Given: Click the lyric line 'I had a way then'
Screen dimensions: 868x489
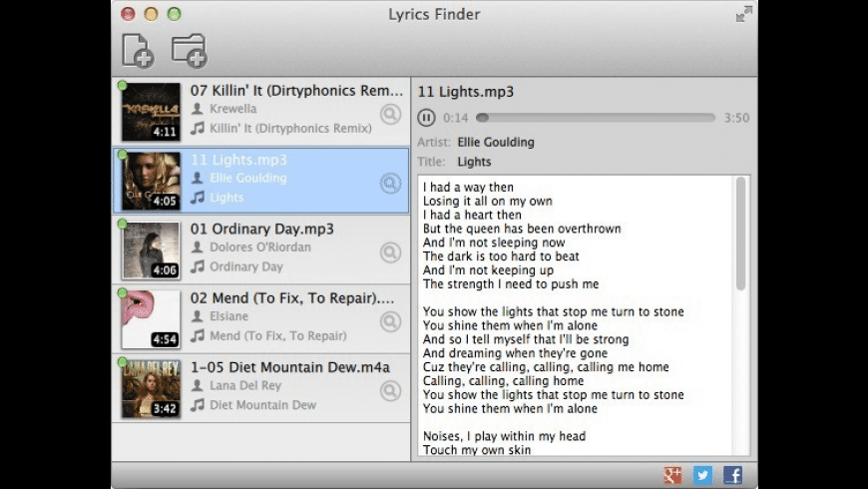Looking at the screenshot, I should pyautogui.click(x=468, y=188).
